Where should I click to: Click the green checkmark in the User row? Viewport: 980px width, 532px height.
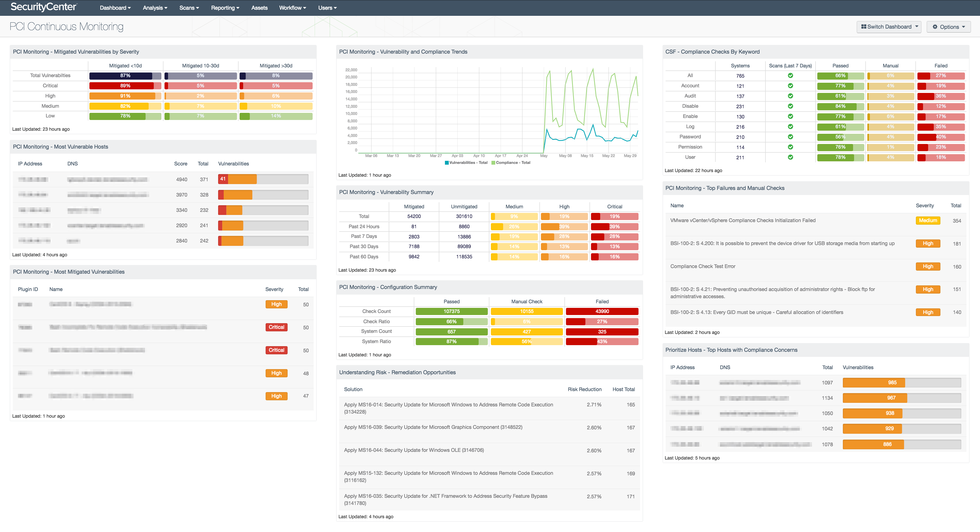pos(790,157)
